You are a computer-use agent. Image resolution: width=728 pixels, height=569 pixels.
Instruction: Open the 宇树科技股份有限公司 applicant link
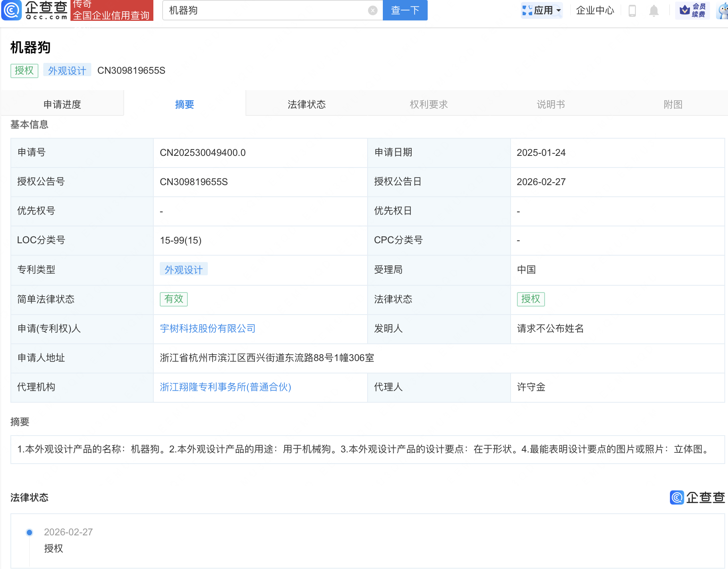click(x=207, y=329)
